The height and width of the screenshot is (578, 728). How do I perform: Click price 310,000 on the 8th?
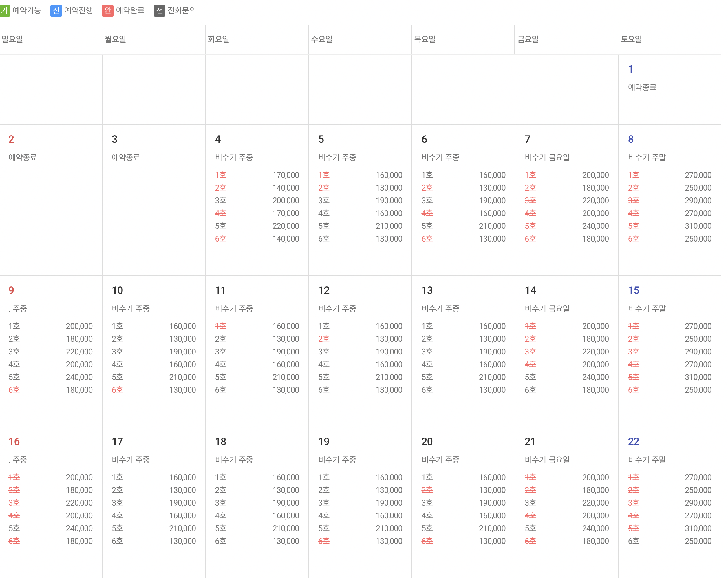698,226
